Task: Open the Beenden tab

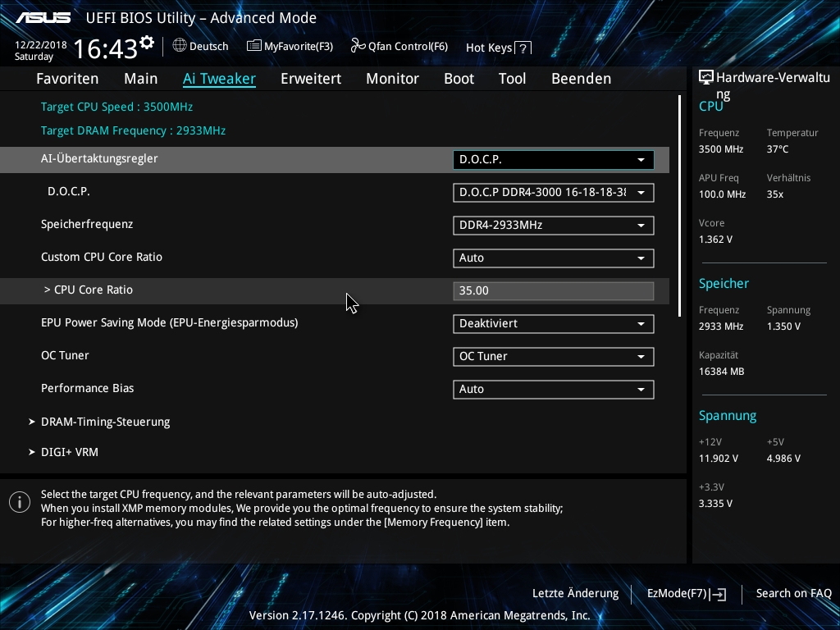Action: point(582,79)
